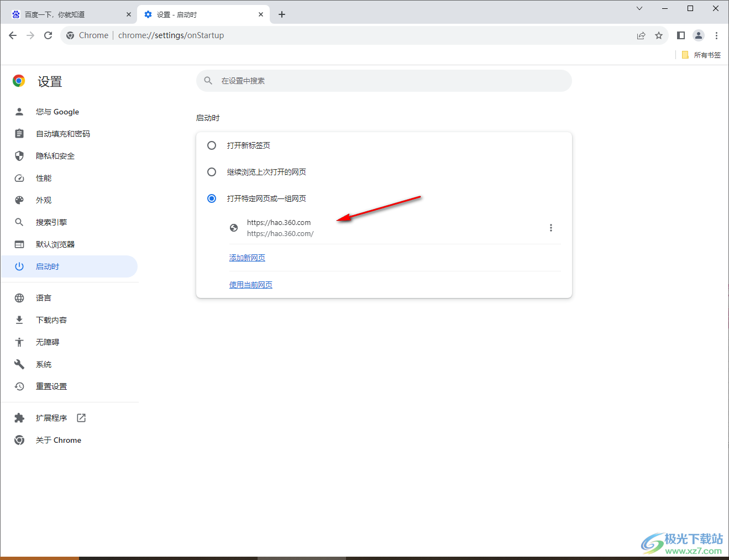Click the palette icon beside 外观
Viewport: 729px width, 560px height.
(x=19, y=200)
